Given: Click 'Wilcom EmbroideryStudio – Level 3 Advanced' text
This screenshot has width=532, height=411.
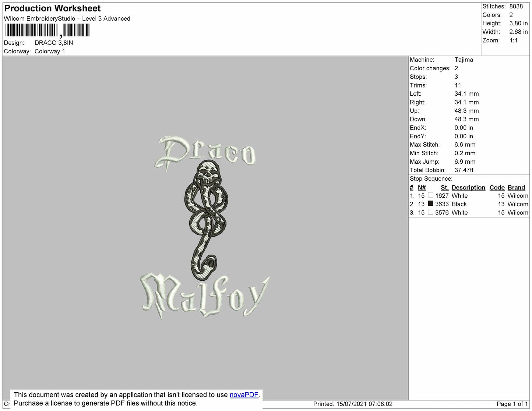Looking at the screenshot, I should click(67, 19).
